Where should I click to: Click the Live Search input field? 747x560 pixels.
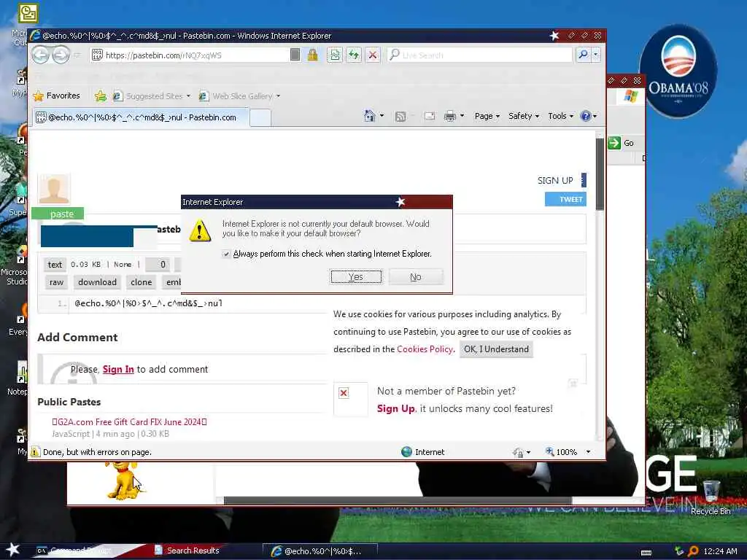[480, 55]
